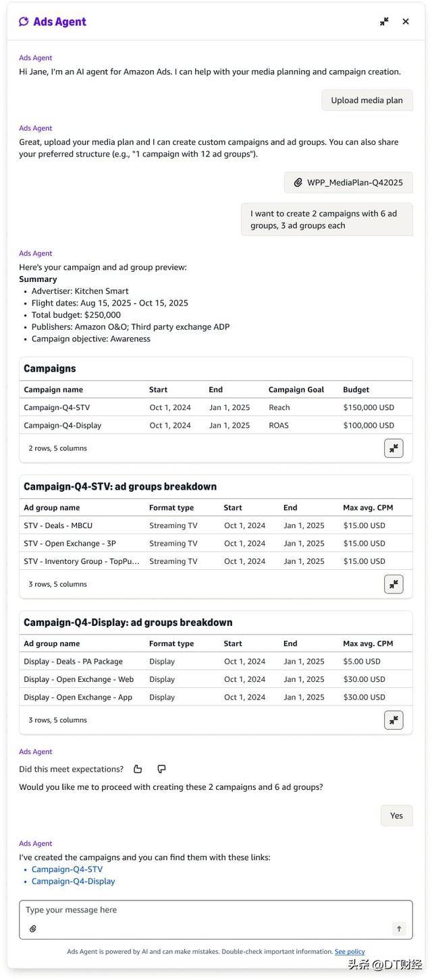Minimize the Ads Agent chat panel
This screenshot has width=432, height=980.
[384, 22]
